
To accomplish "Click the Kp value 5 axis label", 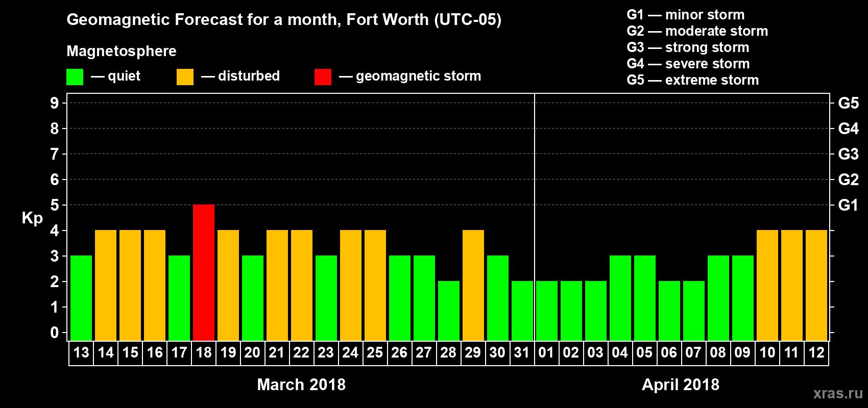I will point(55,205).
